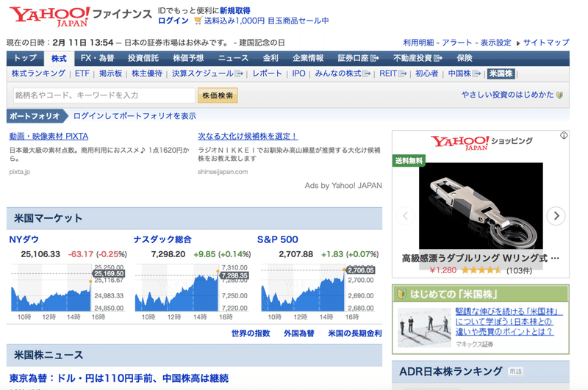Click the 送料無料 green badge
This screenshot has height=390, width=588.
(x=409, y=161)
